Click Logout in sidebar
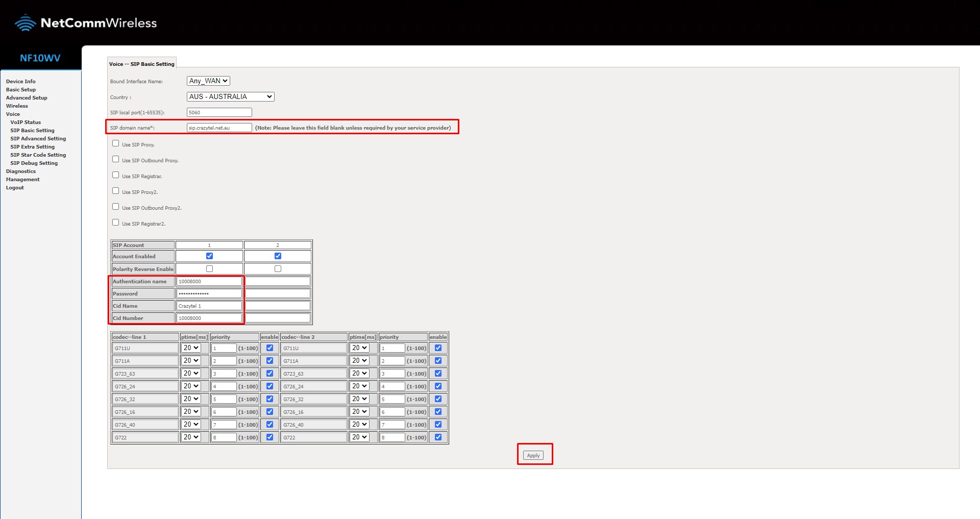980x519 pixels. click(15, 187)
